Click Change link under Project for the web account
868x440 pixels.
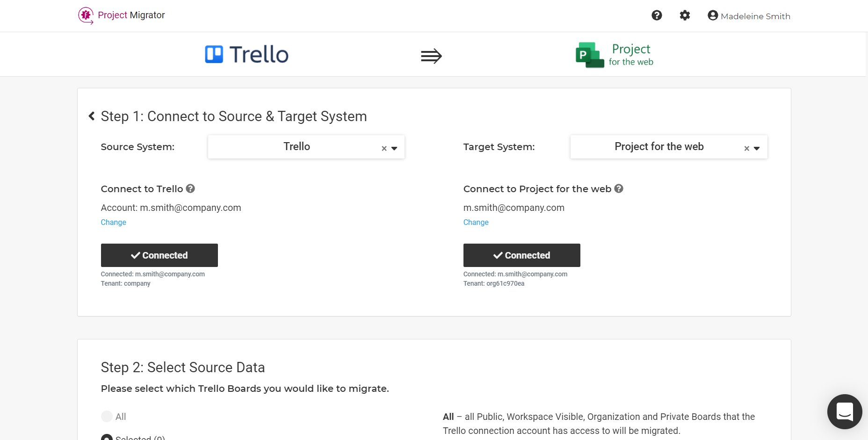point(476,222)
